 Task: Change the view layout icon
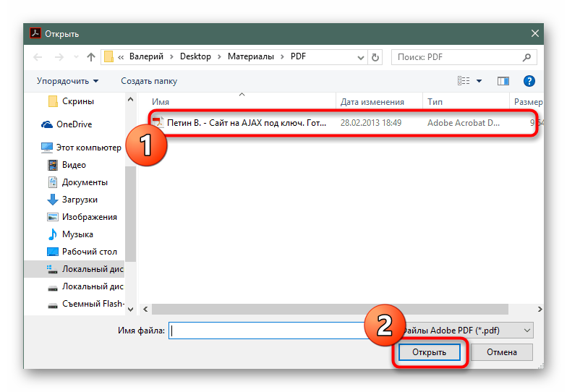coord(464,81)
